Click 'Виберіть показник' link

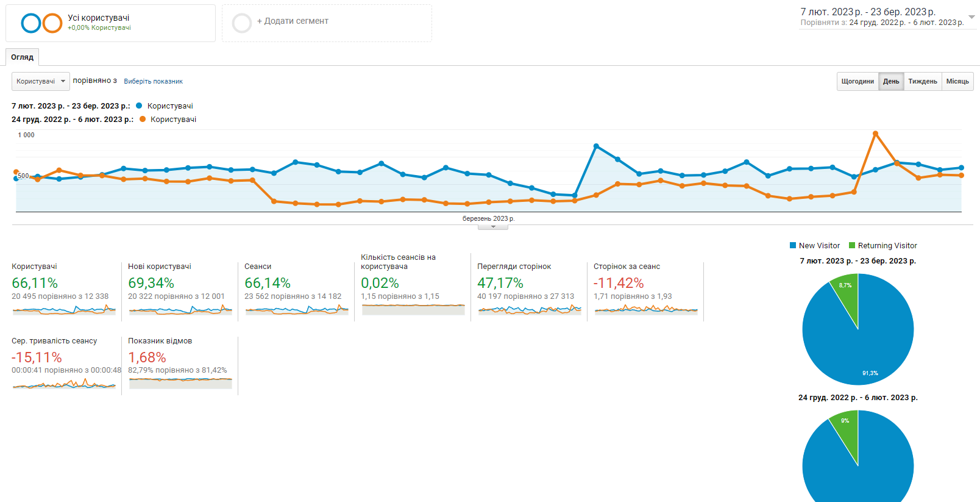click(x=153, y=82)
